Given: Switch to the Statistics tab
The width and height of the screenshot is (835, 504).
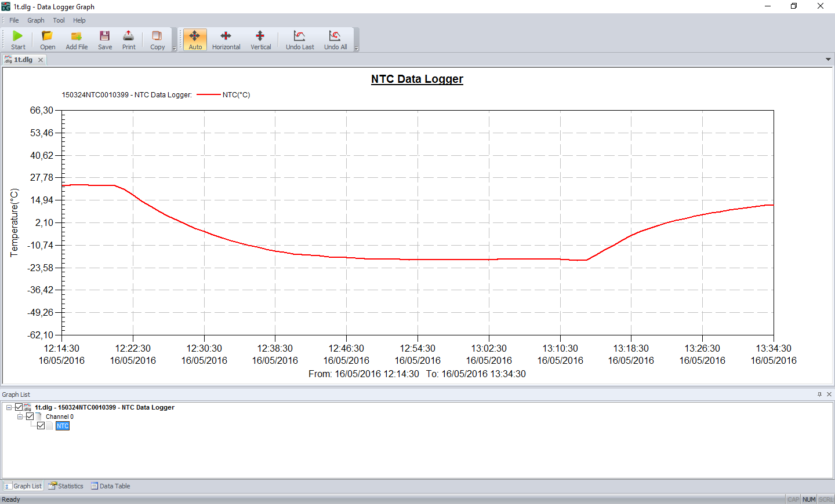Looking at the screenshot, I should [x=66, y=486].
